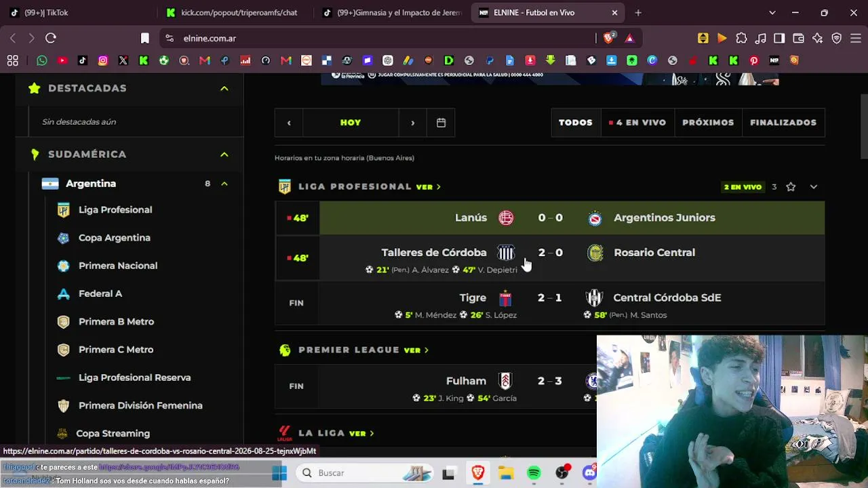Viewport: 868px width, 488px height.
Task: Show Finalizados finished matches
Action: click(783, 123)
